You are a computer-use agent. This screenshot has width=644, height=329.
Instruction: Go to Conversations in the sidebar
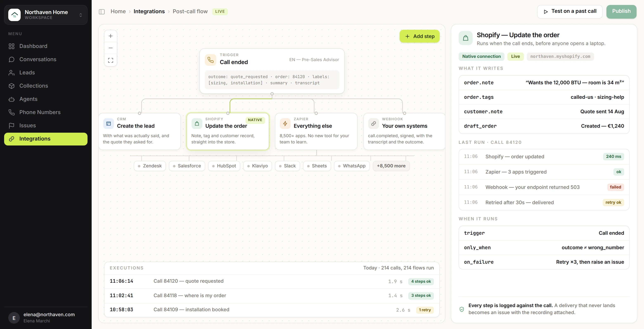(46, 59)
